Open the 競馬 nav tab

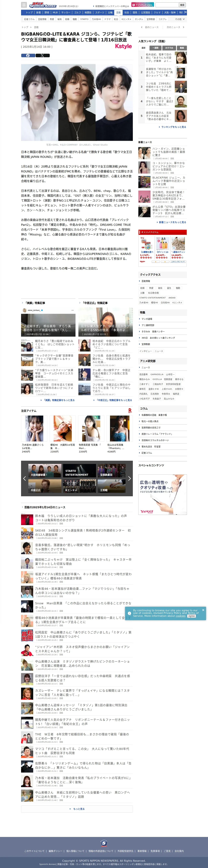point(135,12)
